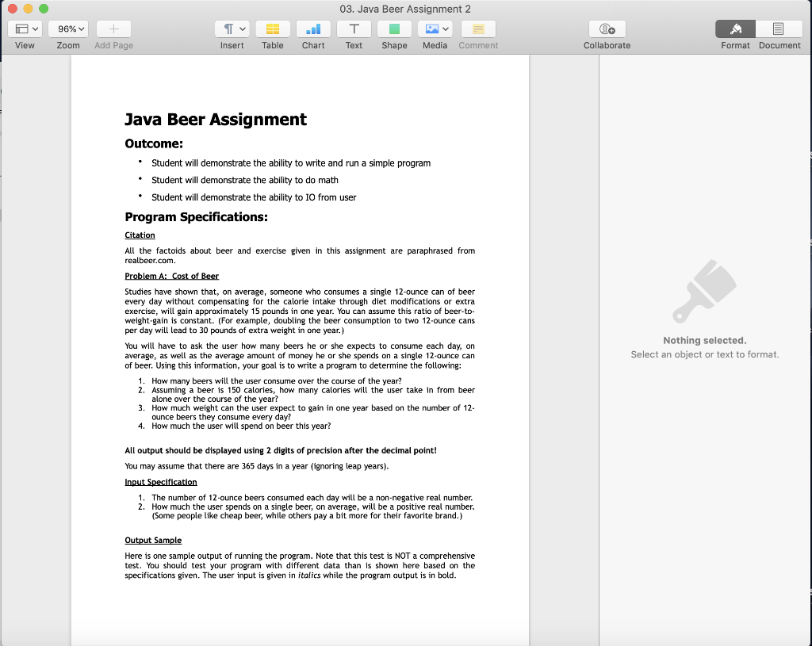Insert a table into the document
The height and width of the screenshot is (646, 812).
coord(273,29)
